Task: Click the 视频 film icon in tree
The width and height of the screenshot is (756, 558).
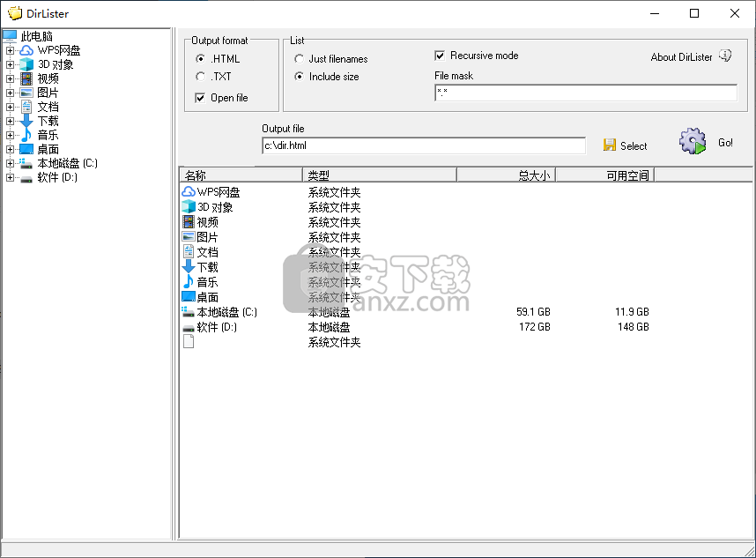Action: [x=26, y=78]
